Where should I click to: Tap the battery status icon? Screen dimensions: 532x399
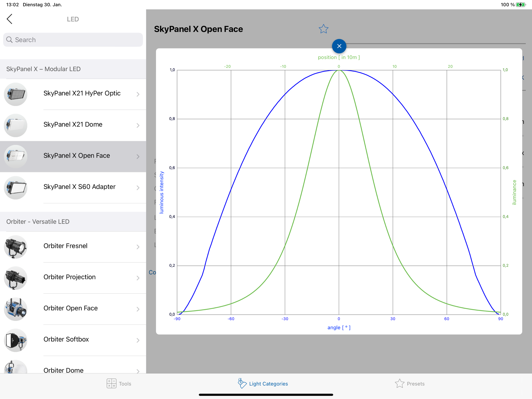point(520,5)
